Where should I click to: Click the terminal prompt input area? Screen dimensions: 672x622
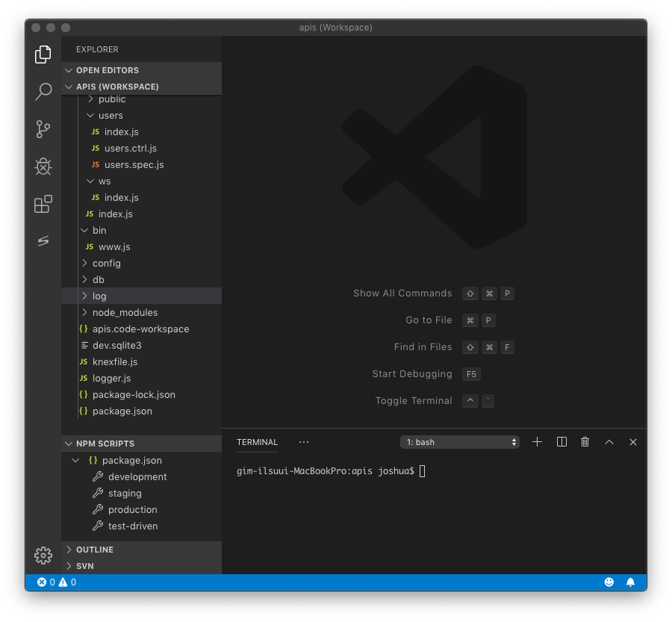coord(422,471)
